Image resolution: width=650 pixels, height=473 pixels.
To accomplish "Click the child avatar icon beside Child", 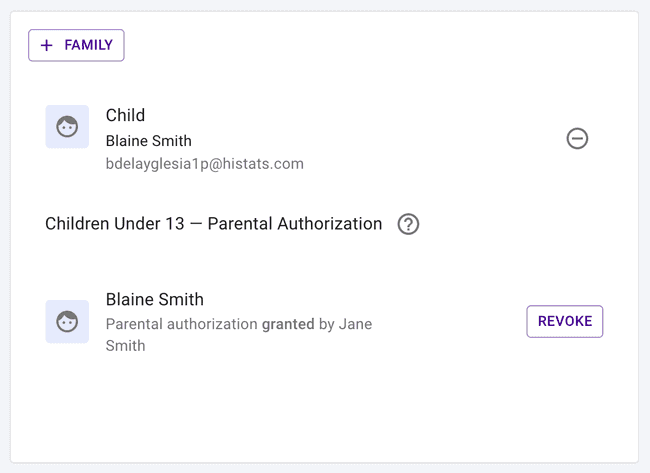I will [x=67, y=127].
